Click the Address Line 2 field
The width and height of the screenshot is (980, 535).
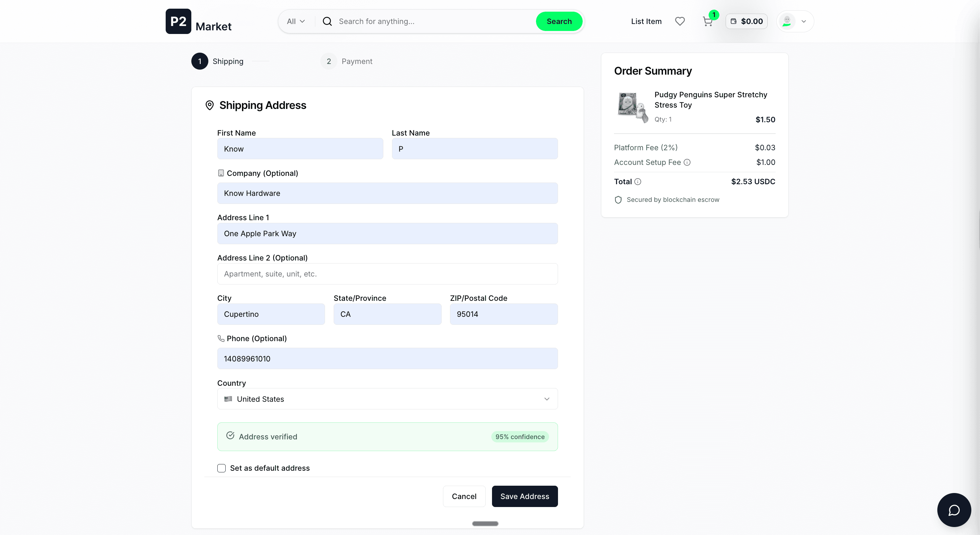coord(387,274)
